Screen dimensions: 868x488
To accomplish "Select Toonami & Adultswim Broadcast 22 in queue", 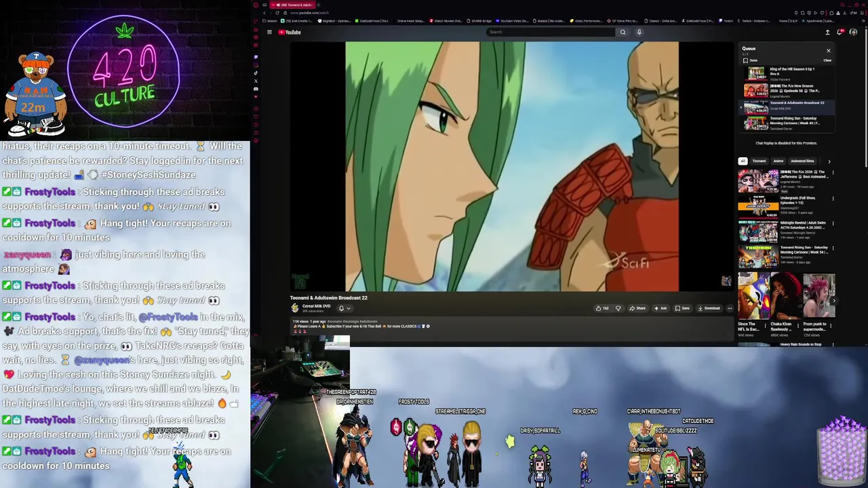I will pos(787,106).
